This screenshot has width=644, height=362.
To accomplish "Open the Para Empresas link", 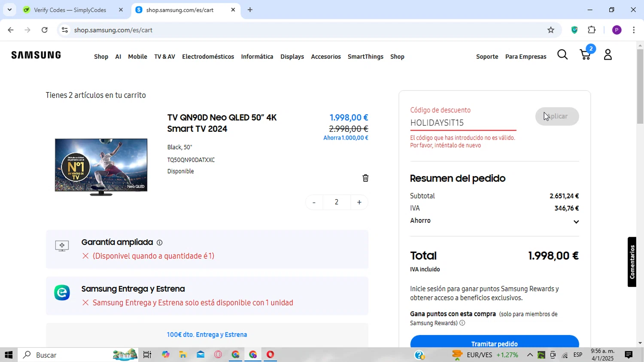I will pyautogui.click(x=526, y=57).
